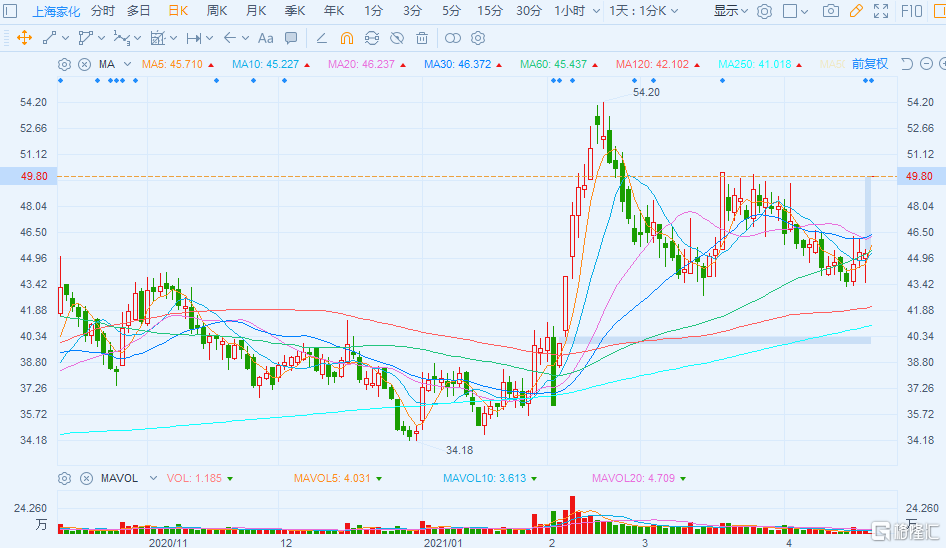Select the 年K yearly tab

point(334,11)
